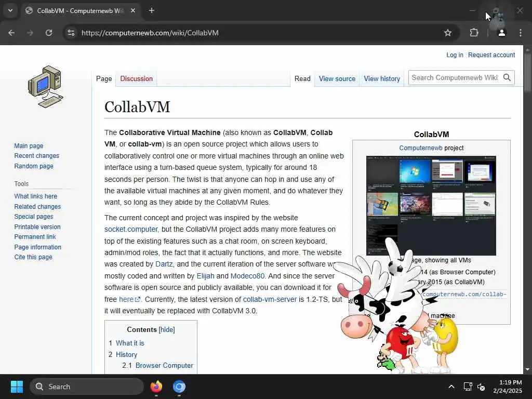Screen dimensions: 532x399
Task: Open the Modeco80 user link
Action: 248,276
